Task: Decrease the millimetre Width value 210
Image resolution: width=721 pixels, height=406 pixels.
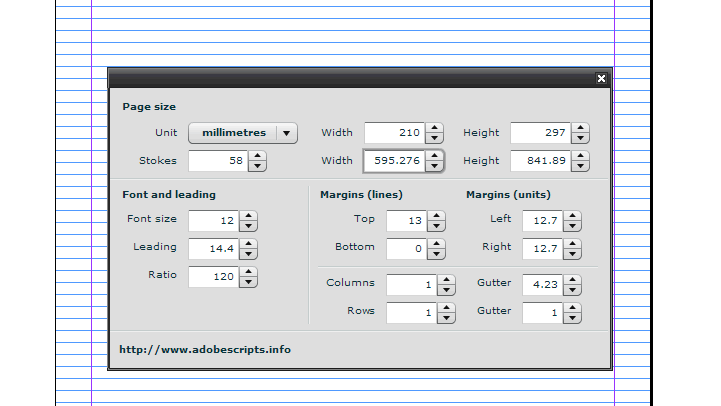Action: pos(434,138)
